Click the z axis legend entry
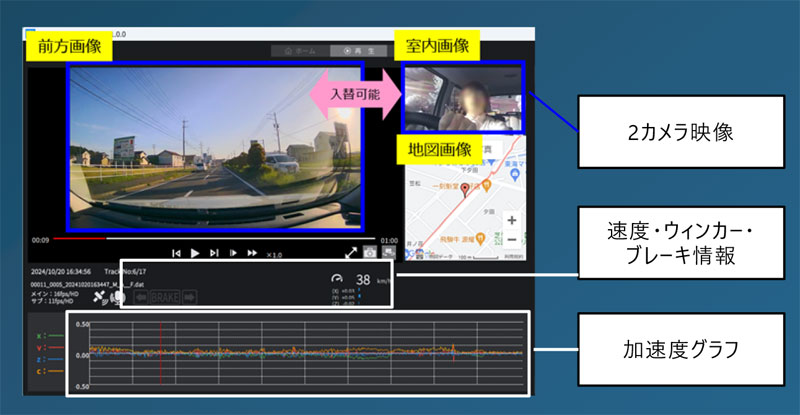The image size is (800, 415). (50, 359)
